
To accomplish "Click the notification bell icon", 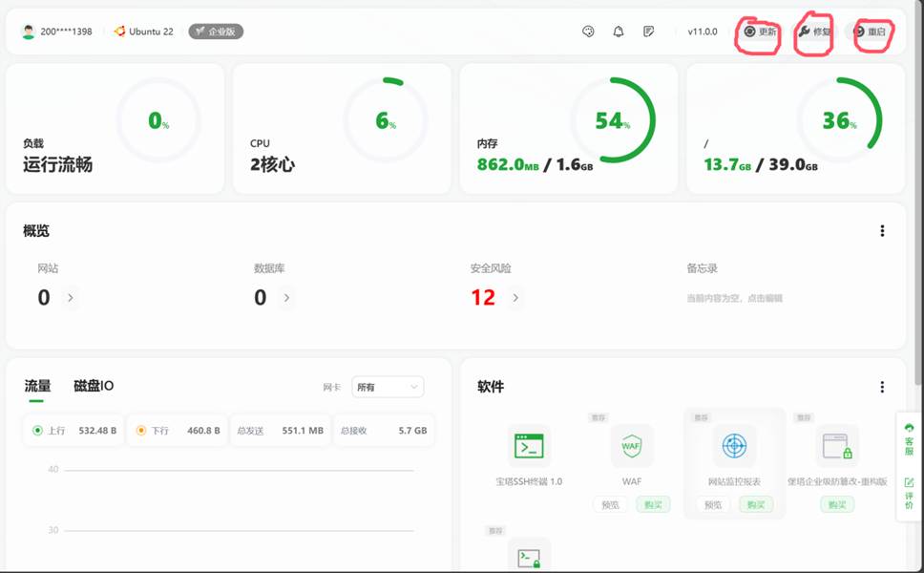I will 619,32.
